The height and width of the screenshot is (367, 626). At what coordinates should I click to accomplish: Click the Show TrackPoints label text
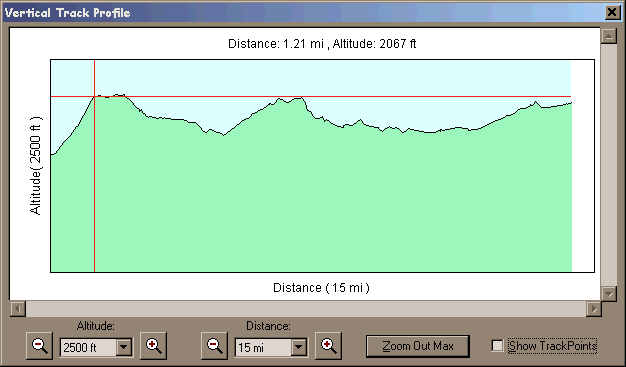click(x=553, y=346)
